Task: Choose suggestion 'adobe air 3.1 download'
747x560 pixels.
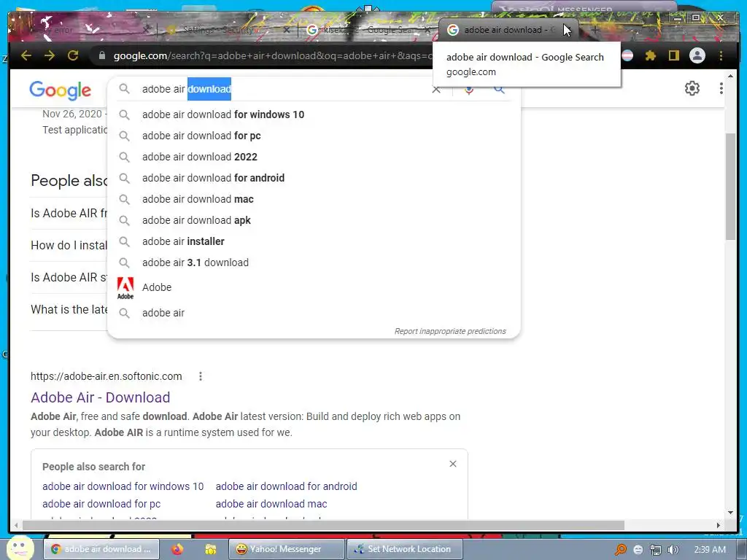Action: pyautogui.click(x=314, y=262)
